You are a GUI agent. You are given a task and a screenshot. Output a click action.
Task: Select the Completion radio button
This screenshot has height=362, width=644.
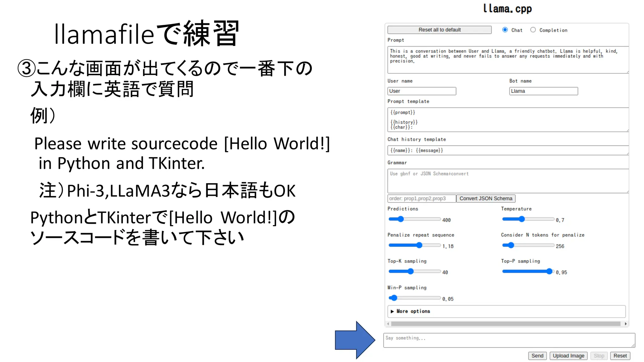click(533, 30)
